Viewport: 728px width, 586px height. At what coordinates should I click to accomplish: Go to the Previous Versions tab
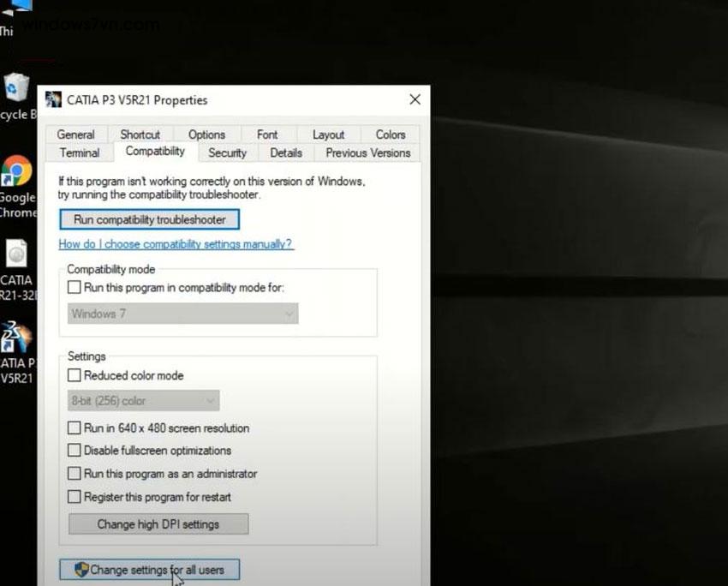[x=367, y=153]
